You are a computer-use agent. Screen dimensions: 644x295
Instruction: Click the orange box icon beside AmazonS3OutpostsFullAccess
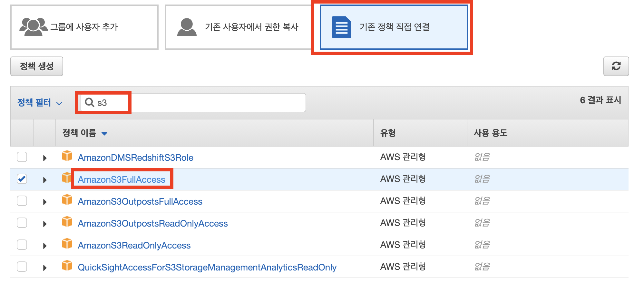[x=67, y=200]
